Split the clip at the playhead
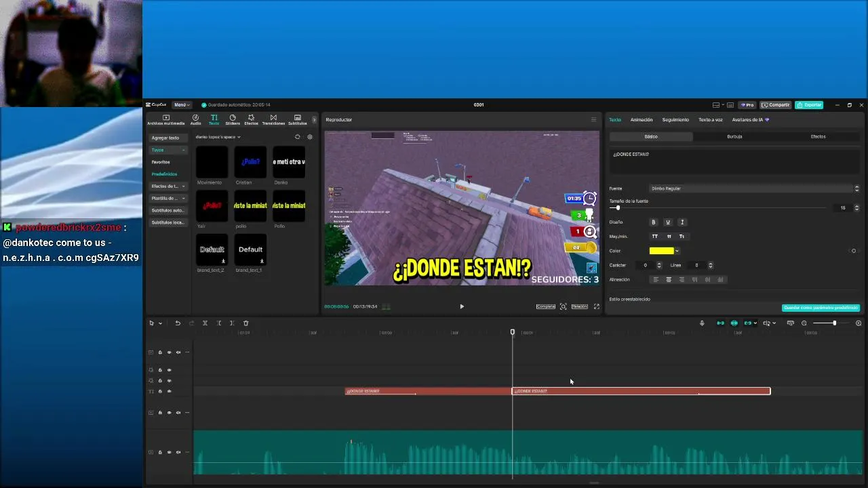 (x=205, y=323)
